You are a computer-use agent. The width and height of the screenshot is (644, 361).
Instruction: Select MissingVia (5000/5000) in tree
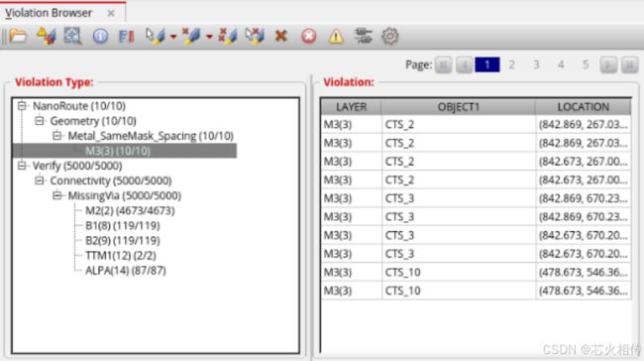click(124, 195)
